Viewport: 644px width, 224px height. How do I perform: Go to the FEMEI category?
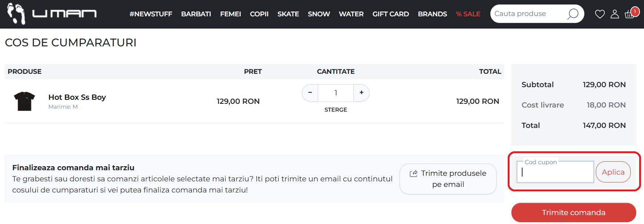[230, 14]
